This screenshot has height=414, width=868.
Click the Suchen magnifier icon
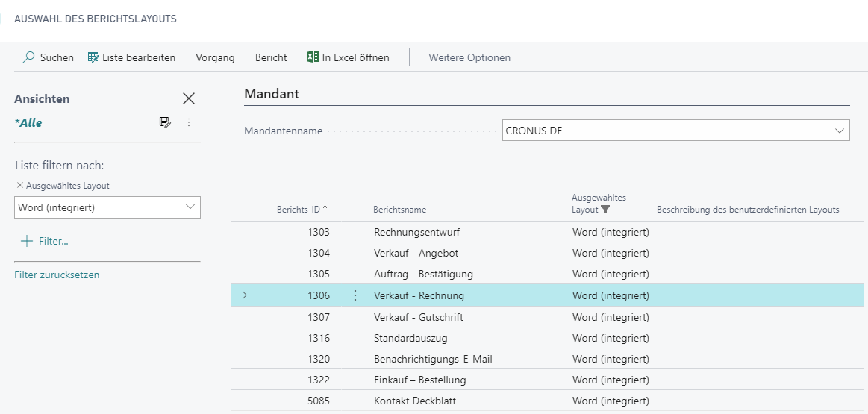[x=28, y=57]
